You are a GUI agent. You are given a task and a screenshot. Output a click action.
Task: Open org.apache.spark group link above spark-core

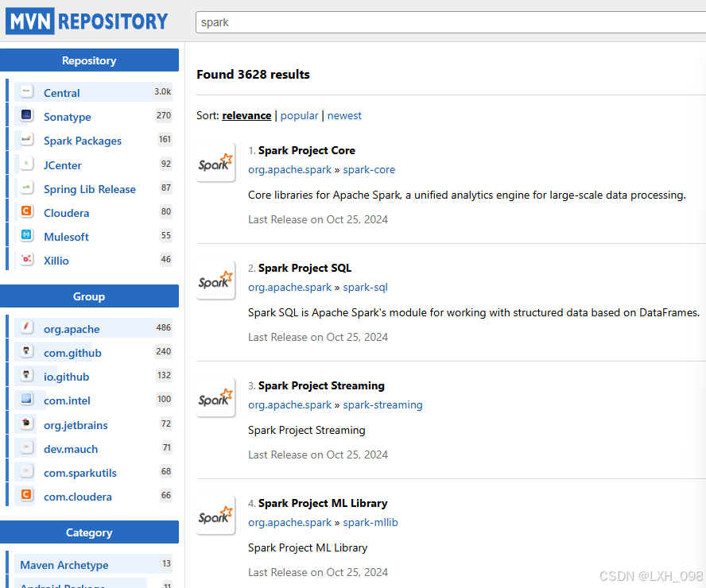pos(290,169)
